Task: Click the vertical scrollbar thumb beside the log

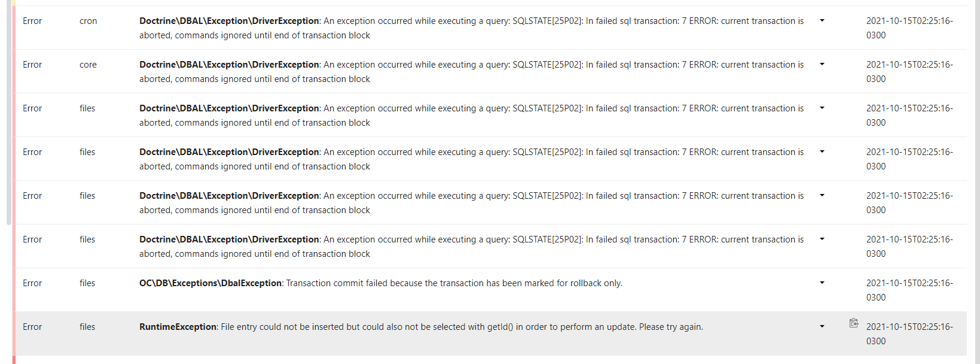Action: (x=9, y=113)
